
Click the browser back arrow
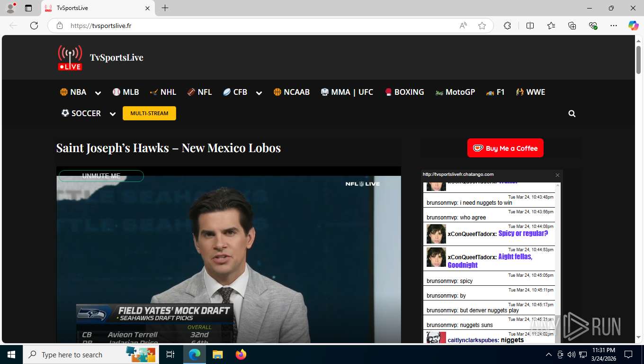pos(13,26)
